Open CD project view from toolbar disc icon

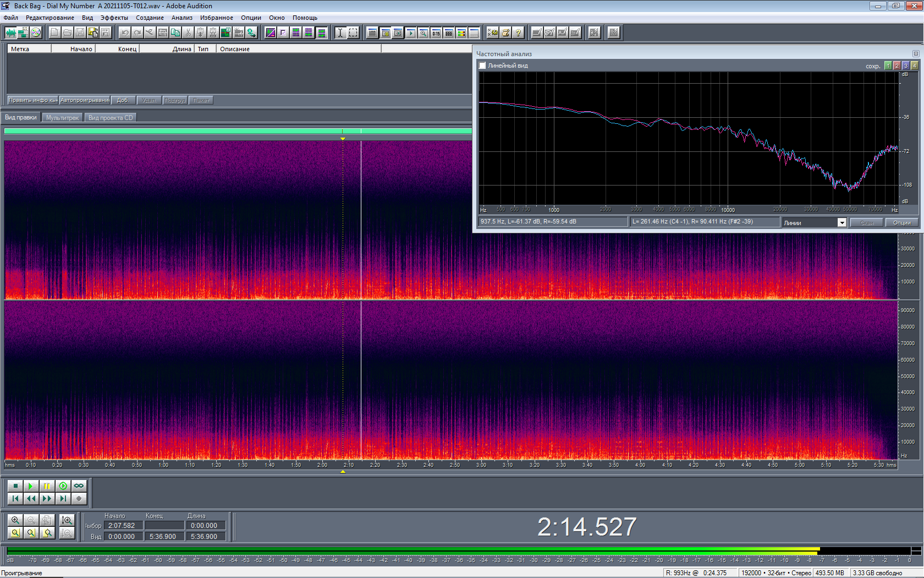coord(36,32)
